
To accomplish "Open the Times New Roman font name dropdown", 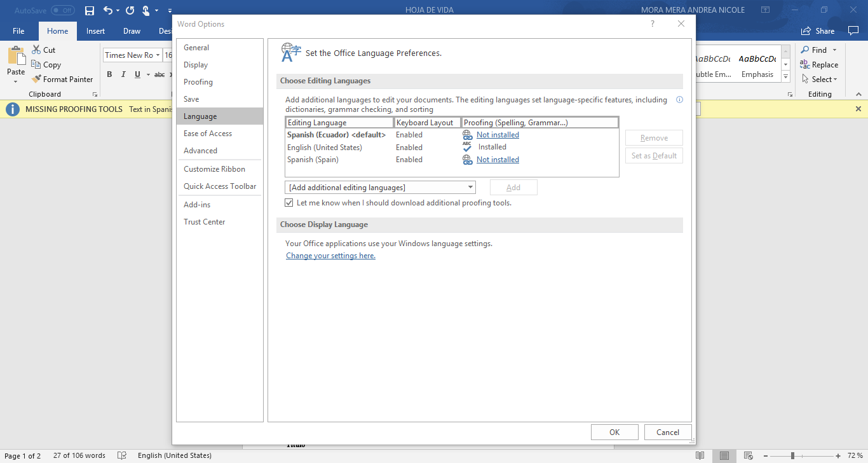I will pos(159,55).
